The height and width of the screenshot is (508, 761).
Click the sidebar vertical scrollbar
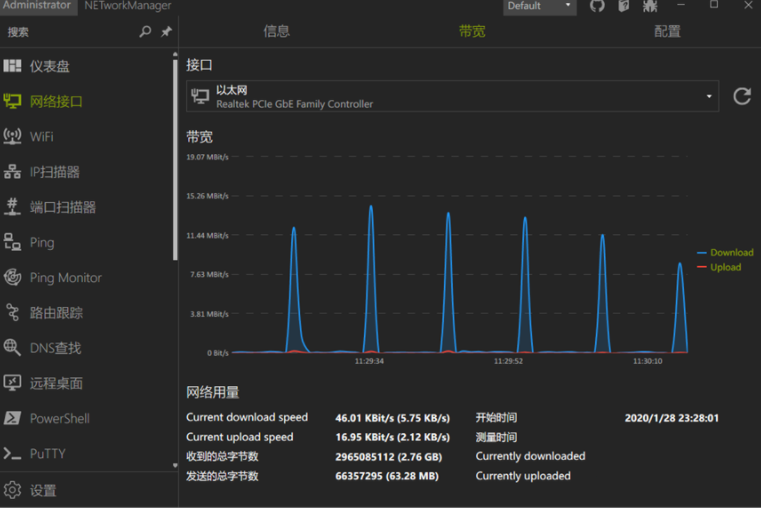point(176,150)
